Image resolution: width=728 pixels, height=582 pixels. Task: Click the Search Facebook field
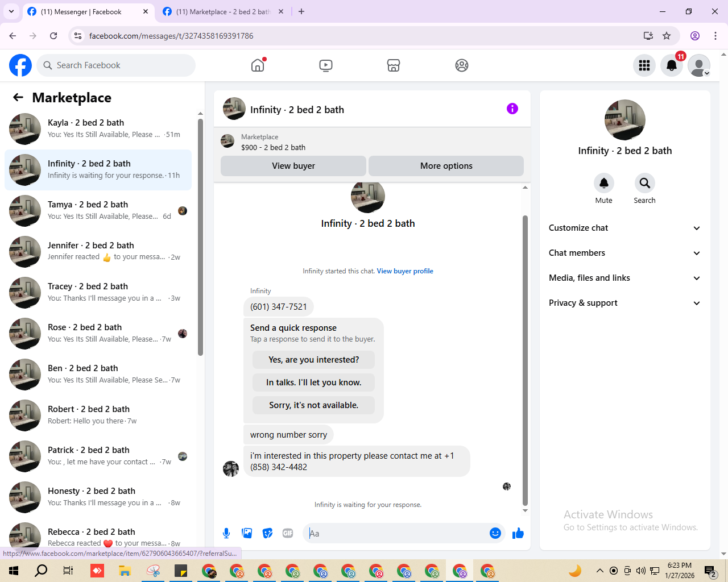click(116, 65)
